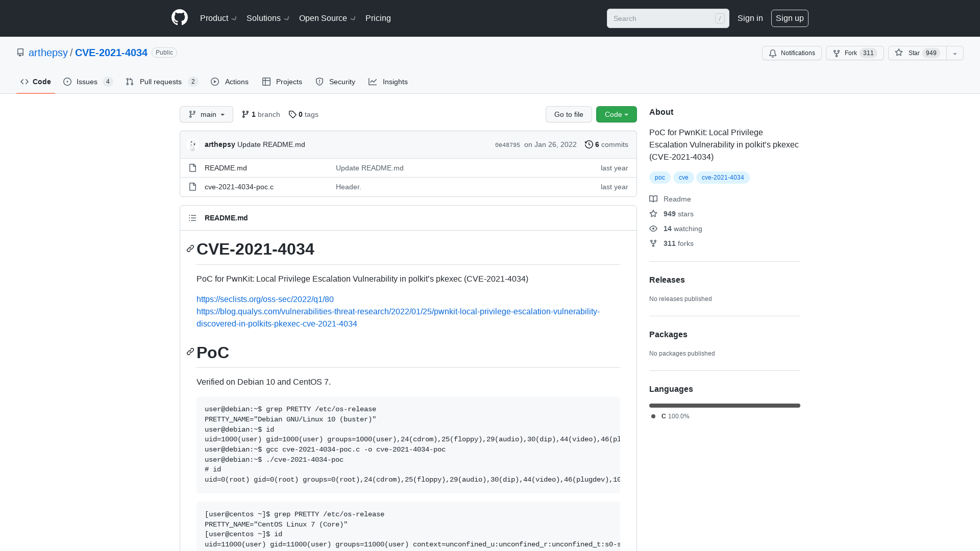
Task: Open the README.md file
Action: click(x=226, y=168)
